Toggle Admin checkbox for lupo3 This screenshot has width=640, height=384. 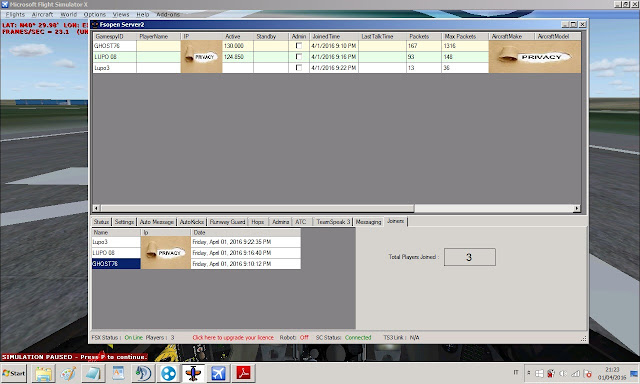click(299, 67)
